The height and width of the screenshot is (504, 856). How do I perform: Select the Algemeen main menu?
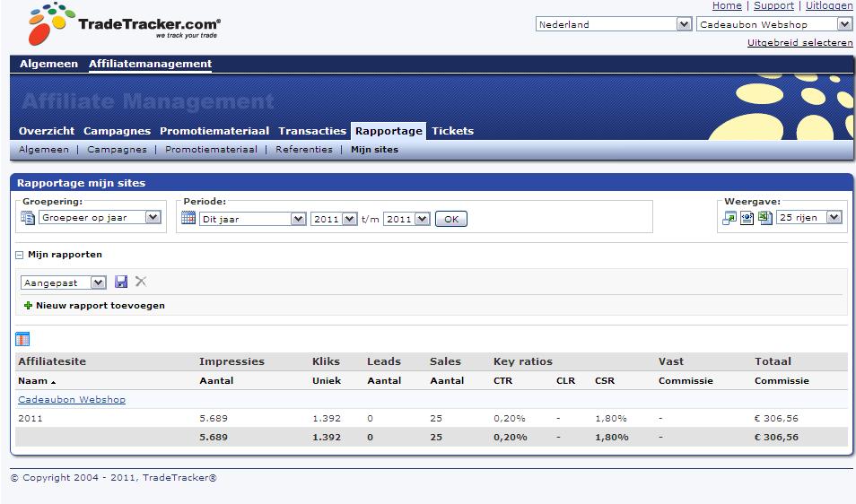[x=48, y=64]
